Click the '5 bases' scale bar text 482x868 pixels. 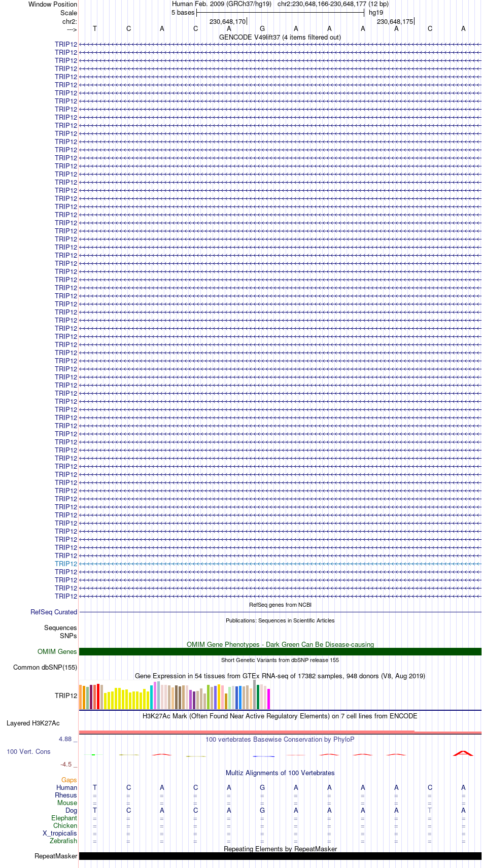(183, 13)
